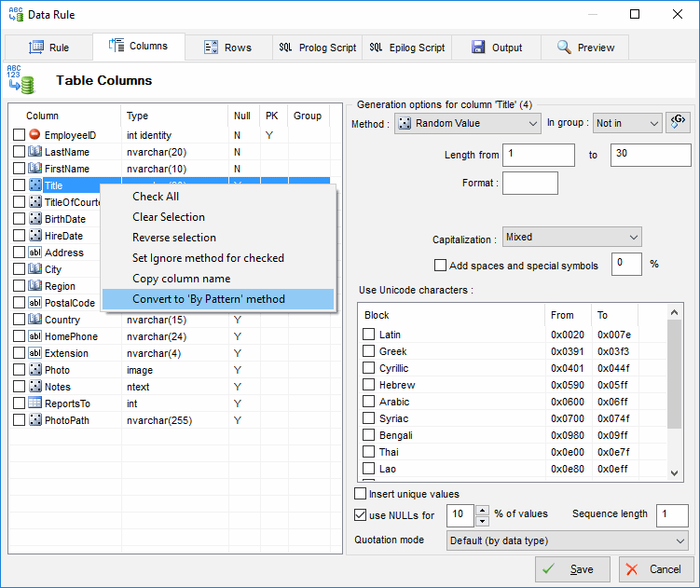Screen dimensions: 700x588
Task: Click the Table Columns header icon
Action: (21, 79)
